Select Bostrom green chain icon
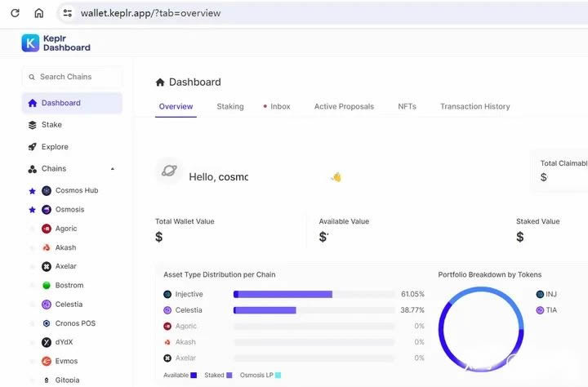The image size is (588, 387). click(x=47, y=286)
